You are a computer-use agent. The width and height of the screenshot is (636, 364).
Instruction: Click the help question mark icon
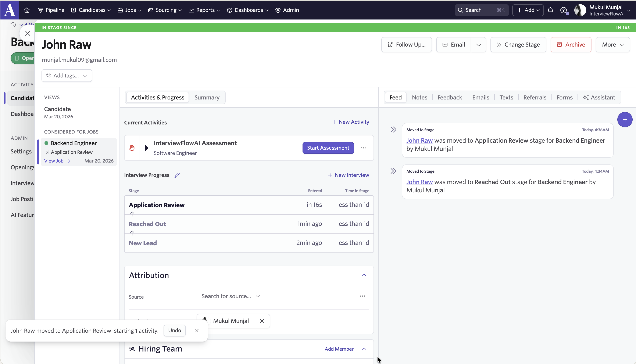[x=563, y=10]
